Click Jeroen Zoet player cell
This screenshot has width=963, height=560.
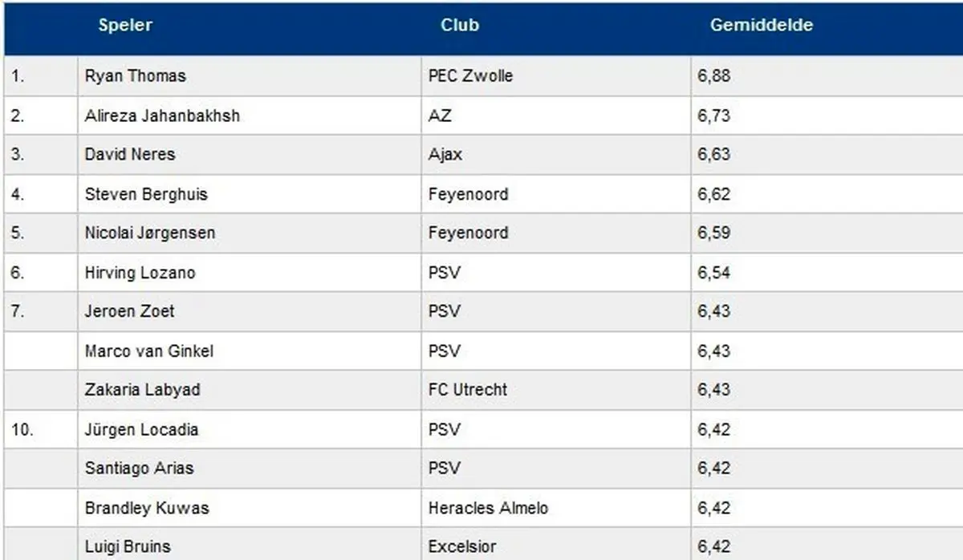[x=129, y=311]
